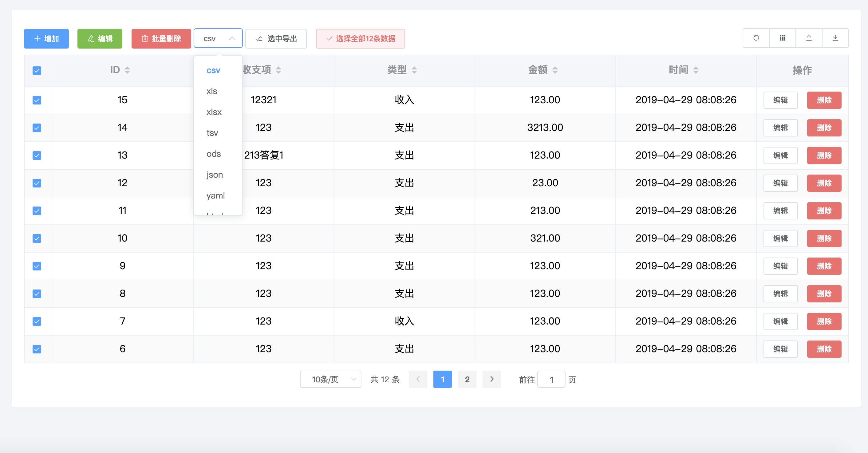This screenshot has height=453, width=868.
Task: Uncheck the row with ID 8
Action: [x=37, y=294]
